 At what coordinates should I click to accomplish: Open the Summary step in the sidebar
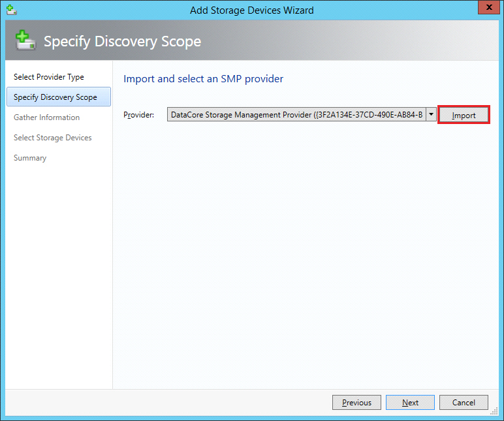(x=30, y=158)
